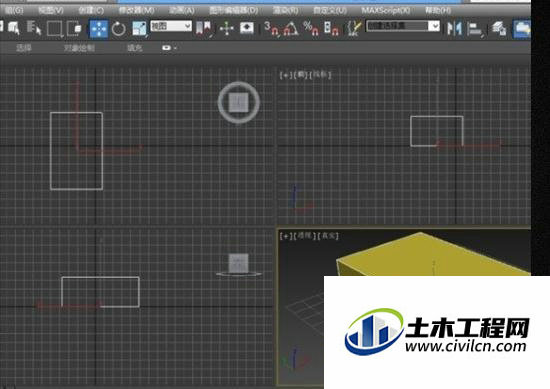Select the Move tool in toolbar
Image resolution: width=550 pixels, height=389 pixels.
[x=99, y=29]
